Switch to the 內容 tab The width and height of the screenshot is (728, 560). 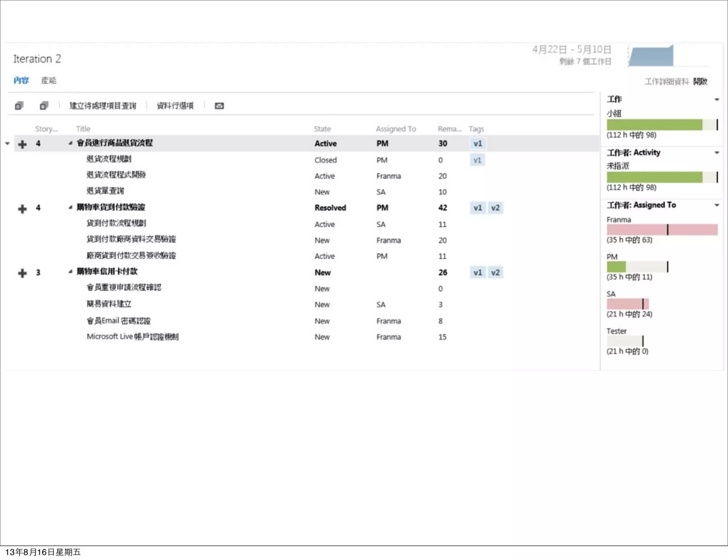[21, 81]
